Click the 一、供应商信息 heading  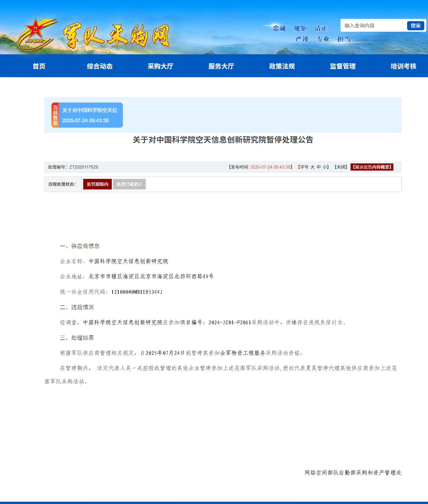(80, 246)
